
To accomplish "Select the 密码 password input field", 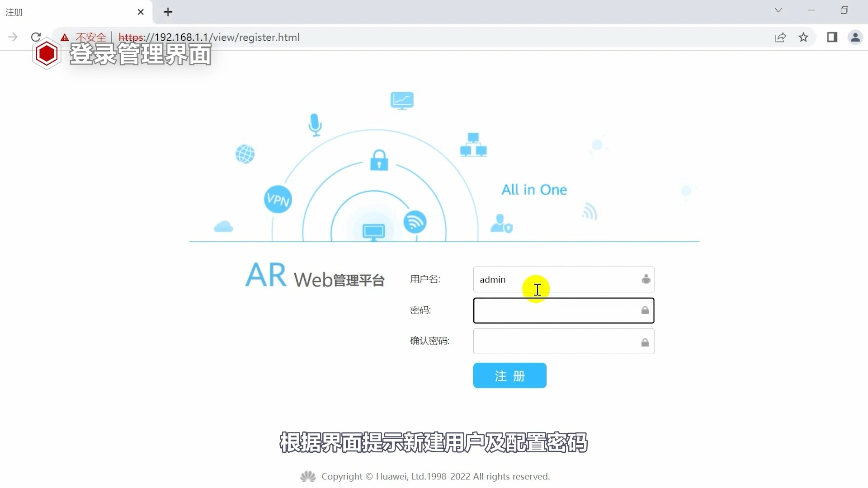I will (556, 310).
